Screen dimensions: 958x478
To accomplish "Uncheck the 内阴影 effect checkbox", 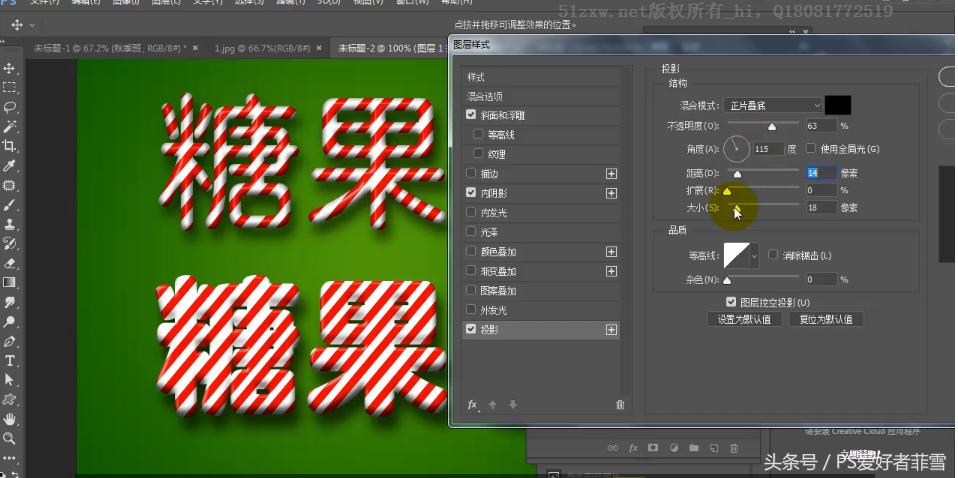I will coord(470,193).
